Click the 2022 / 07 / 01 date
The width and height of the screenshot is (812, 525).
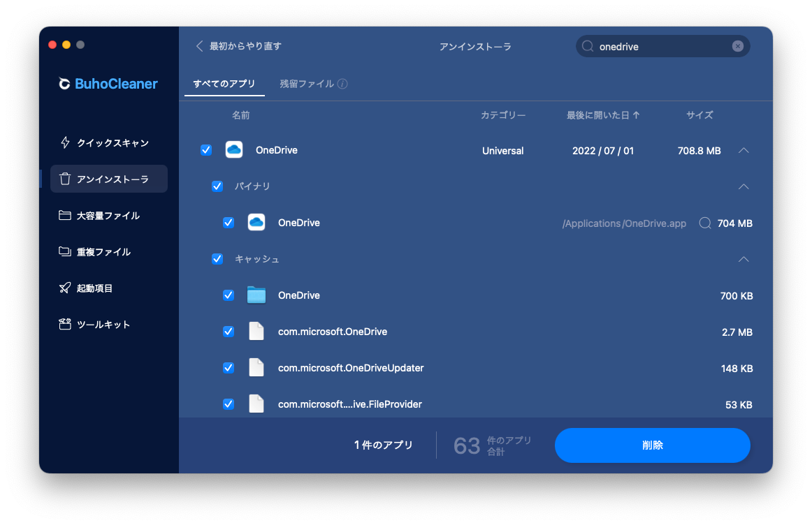coord(603,151)
